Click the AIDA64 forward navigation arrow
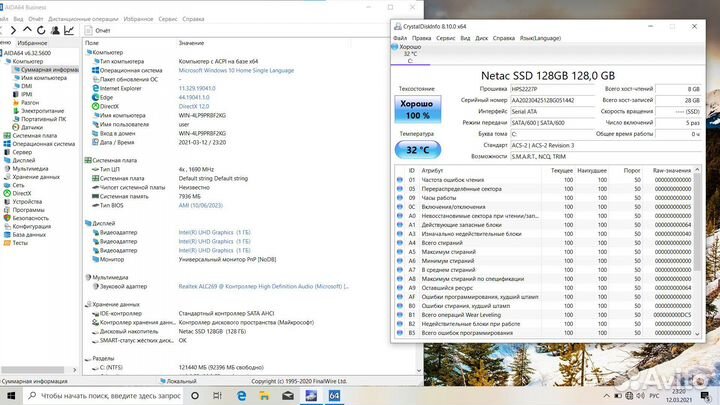Screen dimensions: 720x405 pyautogui.click(x=13, y=30)
